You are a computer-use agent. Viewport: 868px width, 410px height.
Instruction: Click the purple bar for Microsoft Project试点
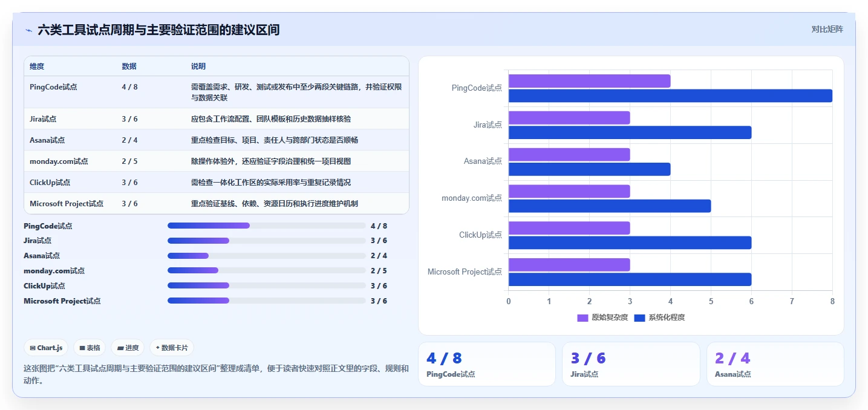click(569, 265)
